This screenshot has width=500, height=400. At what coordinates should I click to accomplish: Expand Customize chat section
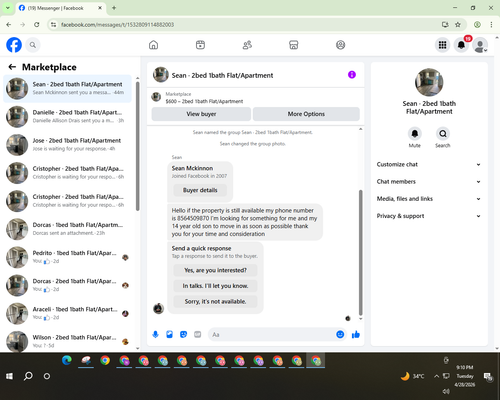pyautogui.click(x=429, y=164)
